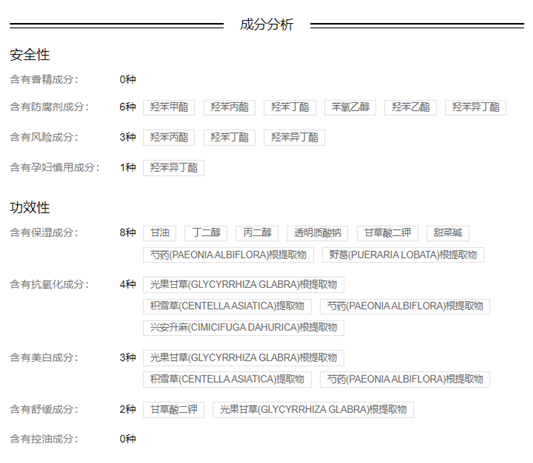
Task: Click 甘草酸二钾 in the 保湿成分 row
Action: (x=388, y=233)
